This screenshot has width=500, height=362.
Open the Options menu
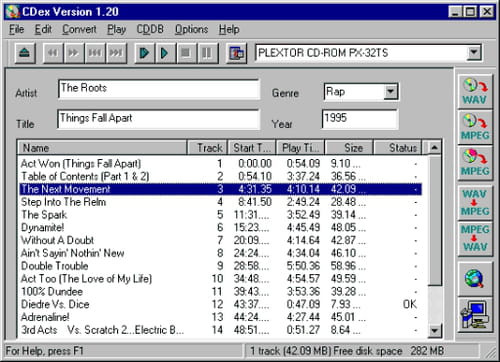[191, 29]
